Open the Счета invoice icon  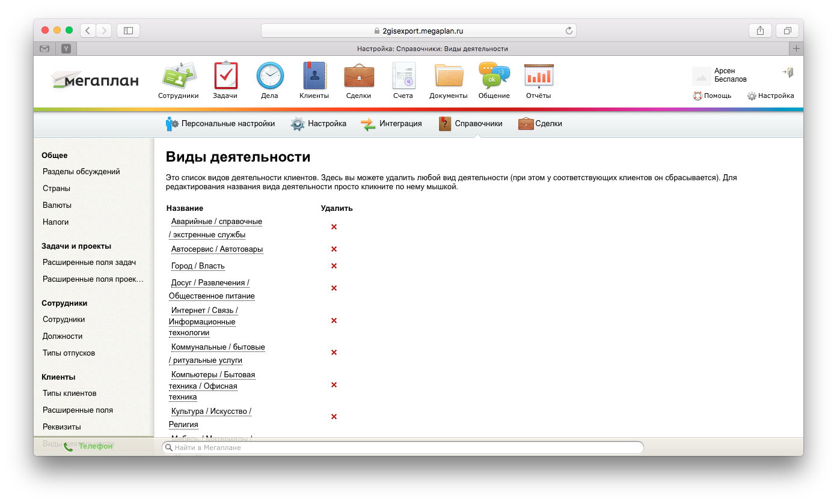point(403,76)
